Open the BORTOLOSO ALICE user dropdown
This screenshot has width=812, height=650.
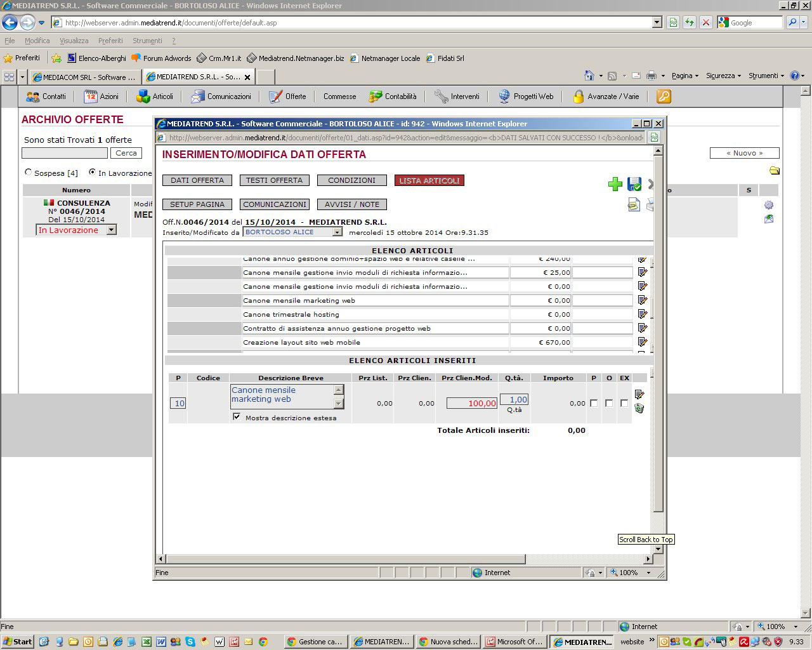pyautogui.click(x=337, y=232)
